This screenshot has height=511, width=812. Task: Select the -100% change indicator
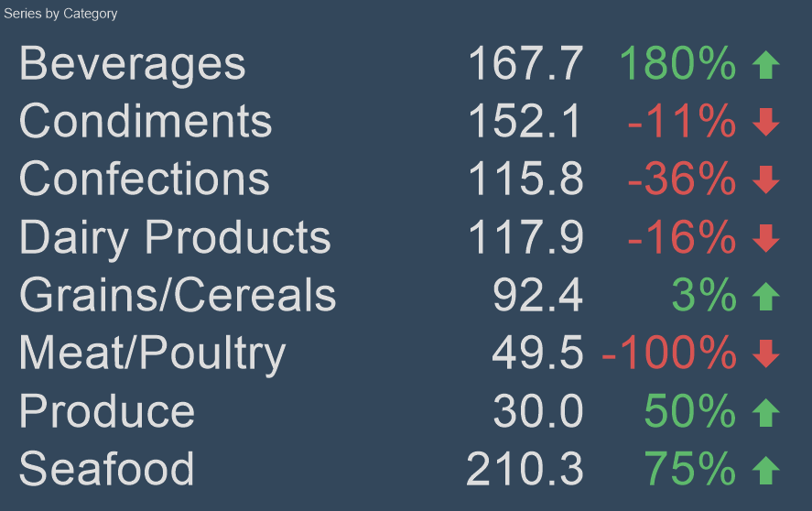pyautogui.click(x=669, y=353)
